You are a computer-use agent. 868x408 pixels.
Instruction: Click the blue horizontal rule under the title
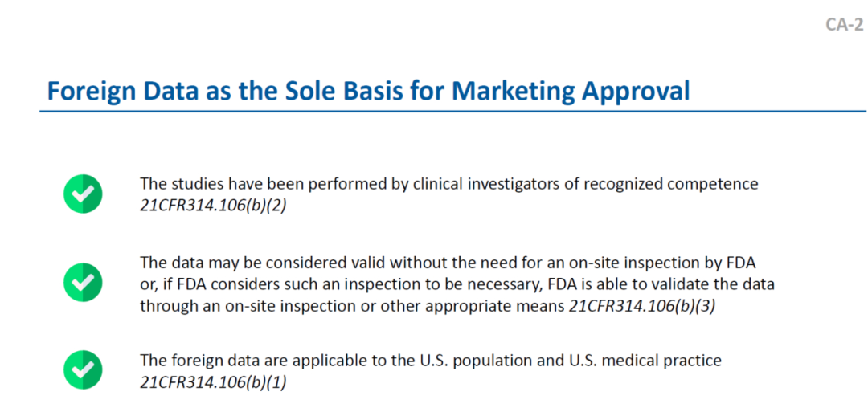click(x=452, y=111)
